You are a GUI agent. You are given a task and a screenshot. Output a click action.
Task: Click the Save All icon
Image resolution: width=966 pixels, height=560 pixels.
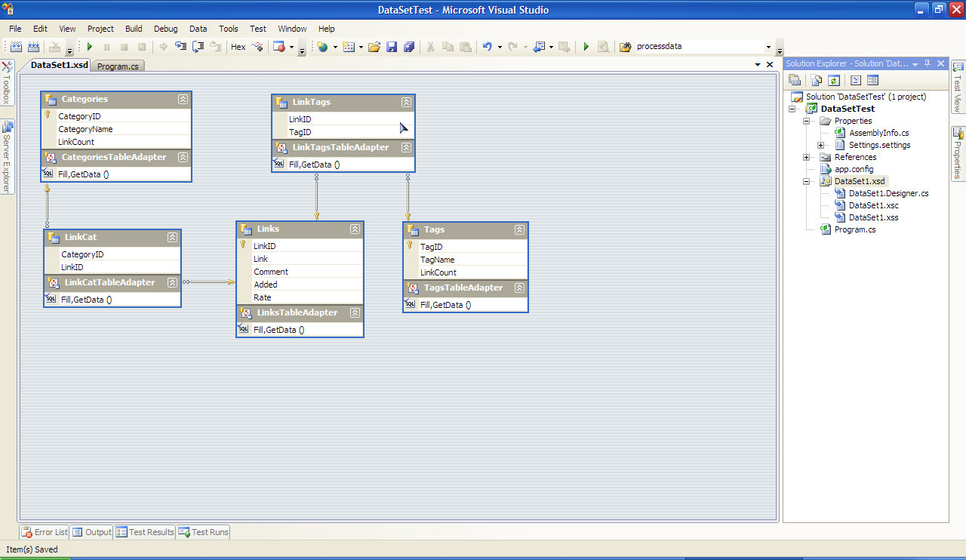click(x=409, y=47)
